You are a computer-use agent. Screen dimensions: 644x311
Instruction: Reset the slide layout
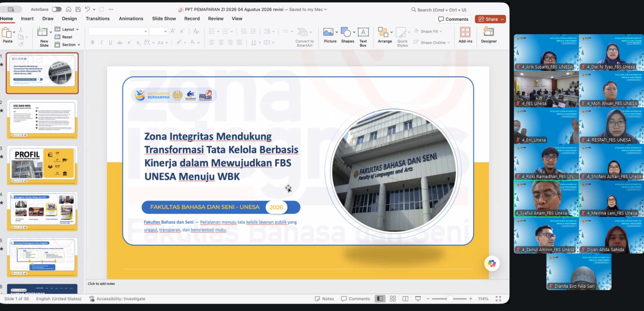[x=64, y=37]
